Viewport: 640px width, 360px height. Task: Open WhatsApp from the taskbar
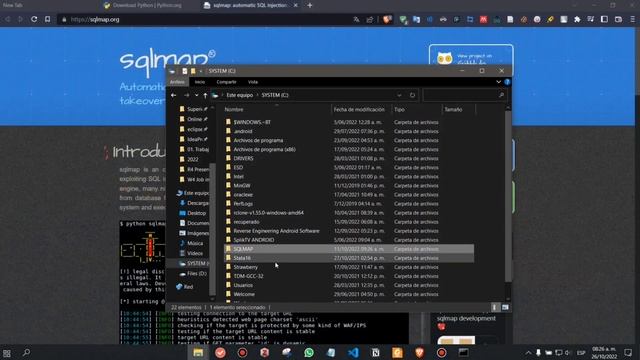(x=309, y=352)
